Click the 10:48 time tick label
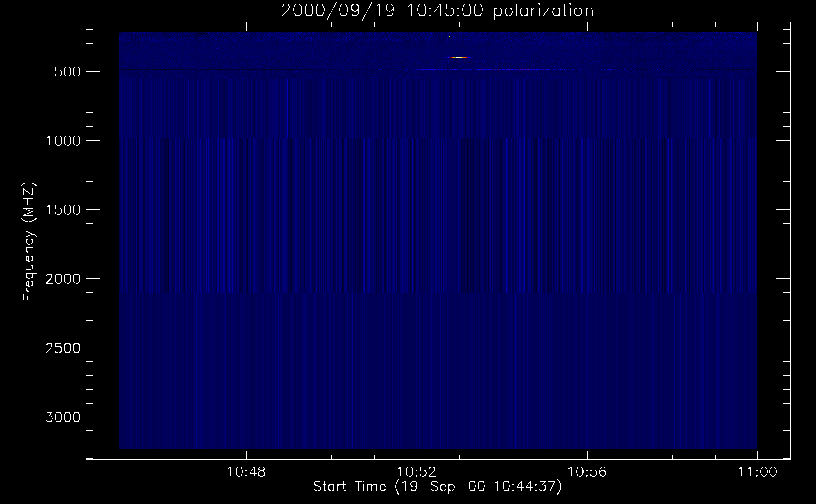Image resolution: width=816 pixels, height=504 pixels. pos(246,472)
